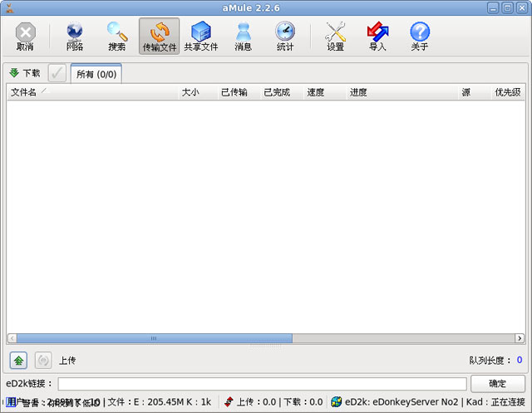Sort by 已完成 column header
This screenshot has width=532, height=413.
[282, 92]
